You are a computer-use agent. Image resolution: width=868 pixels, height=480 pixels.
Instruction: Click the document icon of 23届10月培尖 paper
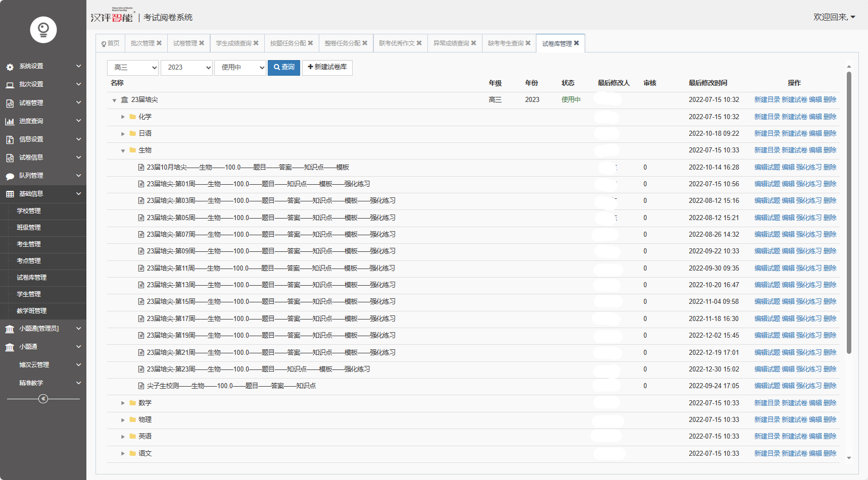click(141, 167)
